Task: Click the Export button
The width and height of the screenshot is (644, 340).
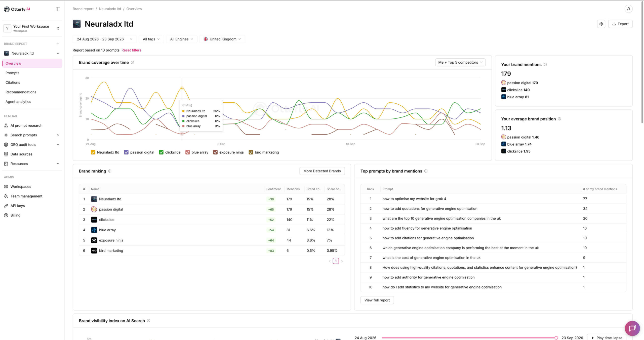Action: (x=620, y=24)
